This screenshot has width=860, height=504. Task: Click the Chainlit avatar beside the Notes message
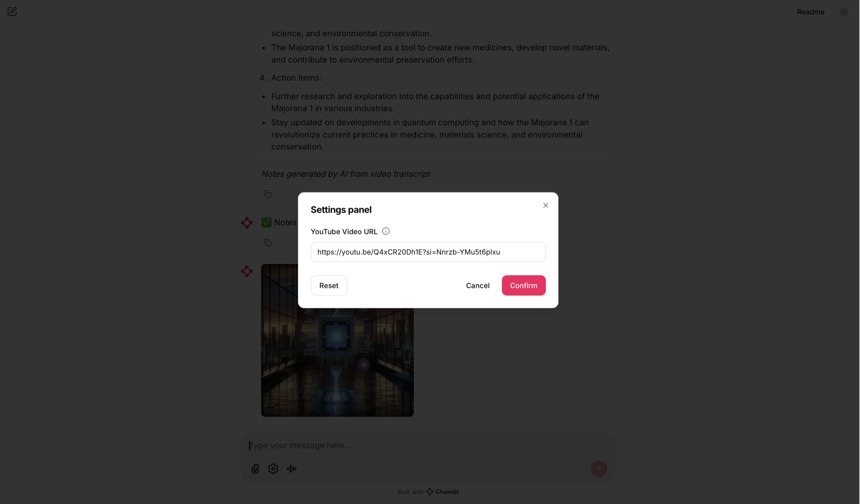[247, 222]
